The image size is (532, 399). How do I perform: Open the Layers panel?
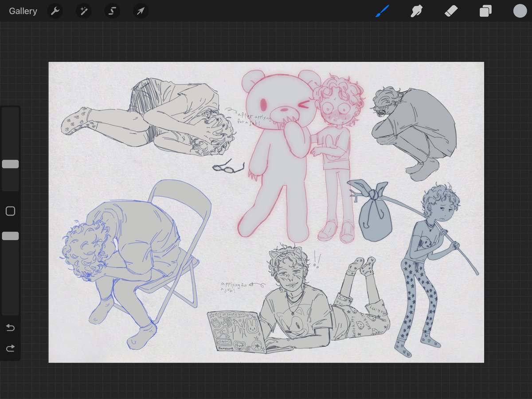pyautogui.click(x=485, y=11)
